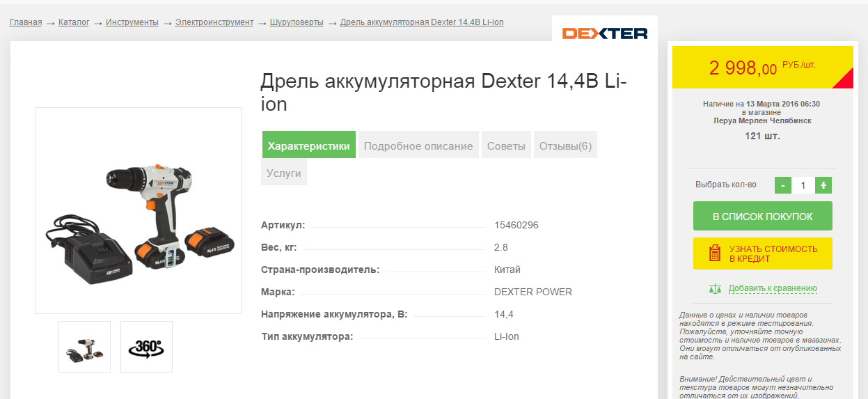The image size is (868, 399).
Task: Decrease quantity with minus button
Action: pos(782,185)
